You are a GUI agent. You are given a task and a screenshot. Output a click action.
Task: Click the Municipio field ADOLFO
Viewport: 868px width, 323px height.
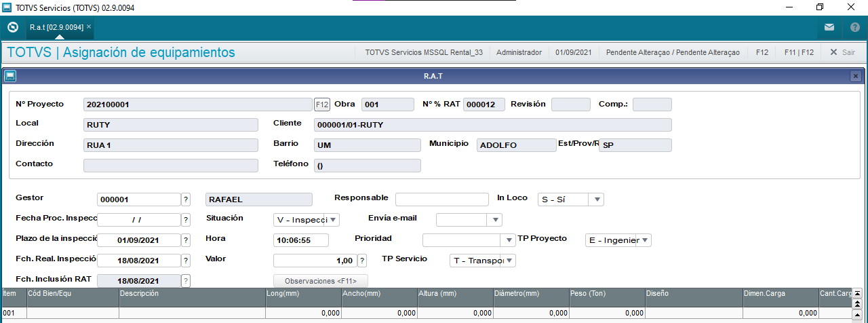click(x=517, y=145)
